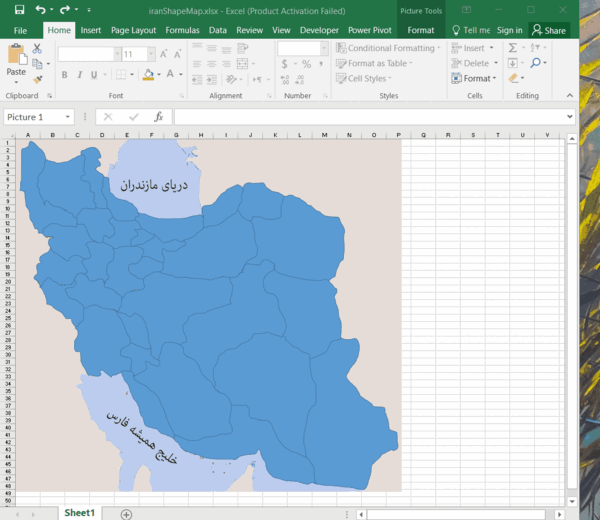Toggle Bottom Align

click(226, 48)
